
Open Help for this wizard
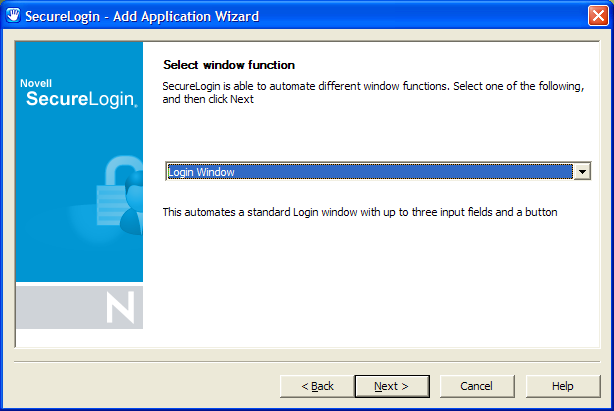tap(562, 386)
